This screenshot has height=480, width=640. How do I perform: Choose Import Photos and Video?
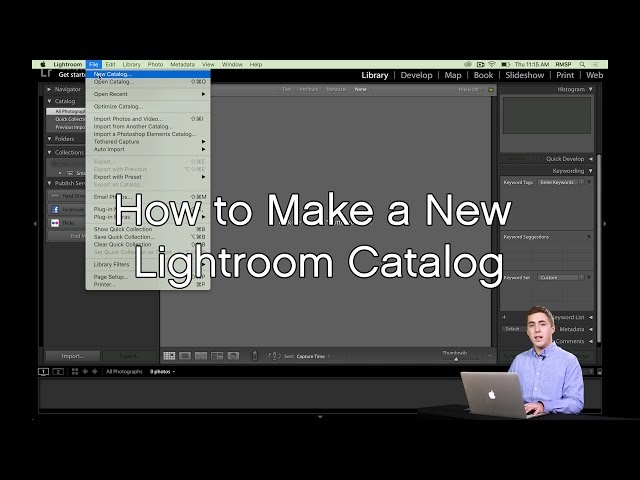pyautogui.click(x=148, y=119)
